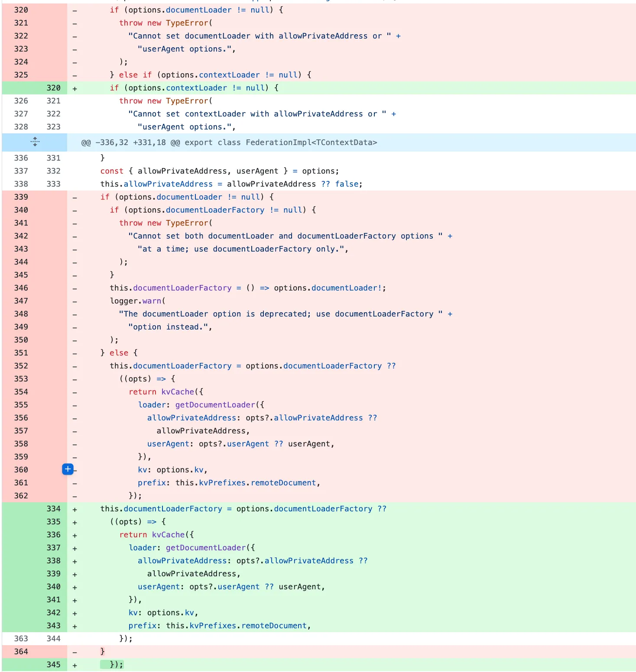The width and height of the screenshot is (636, 672).
Task: Click 'else if' keyword on removed line 325
Action: [x=135, y=75]
